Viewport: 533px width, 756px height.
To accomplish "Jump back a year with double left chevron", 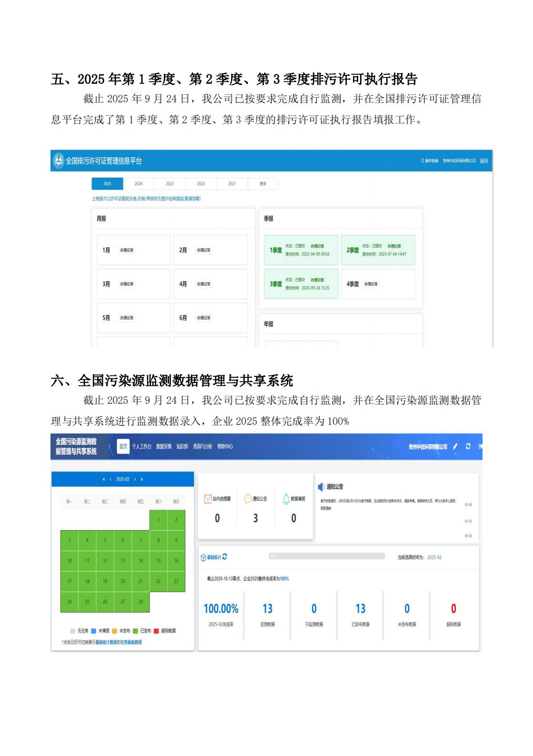I will (104, 479).
